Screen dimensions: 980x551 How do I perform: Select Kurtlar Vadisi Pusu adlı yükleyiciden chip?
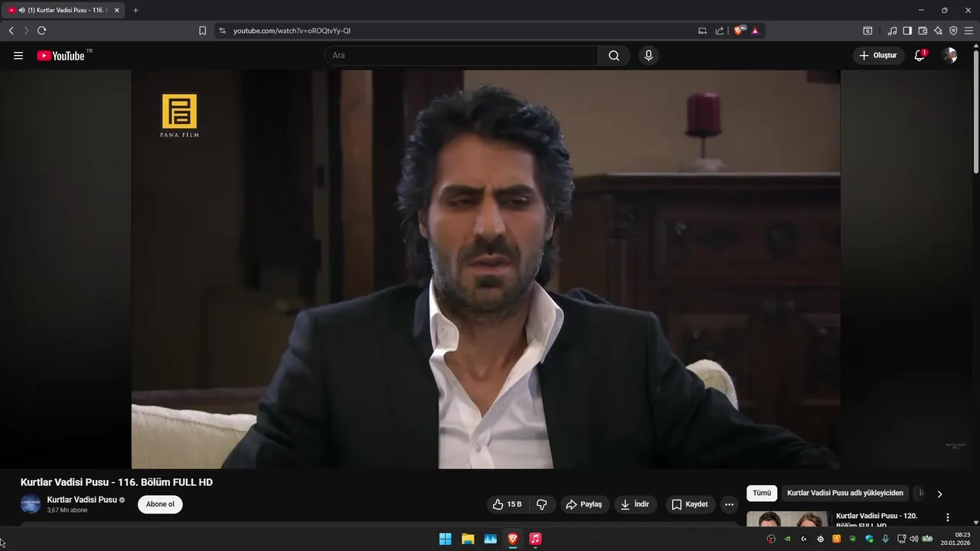(x=845, y=494)
